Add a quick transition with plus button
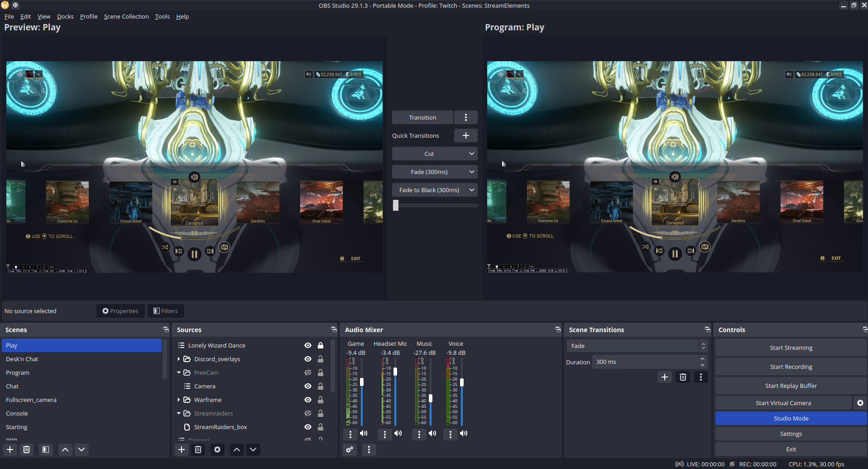The image size is (868, 469). (465, 135)
